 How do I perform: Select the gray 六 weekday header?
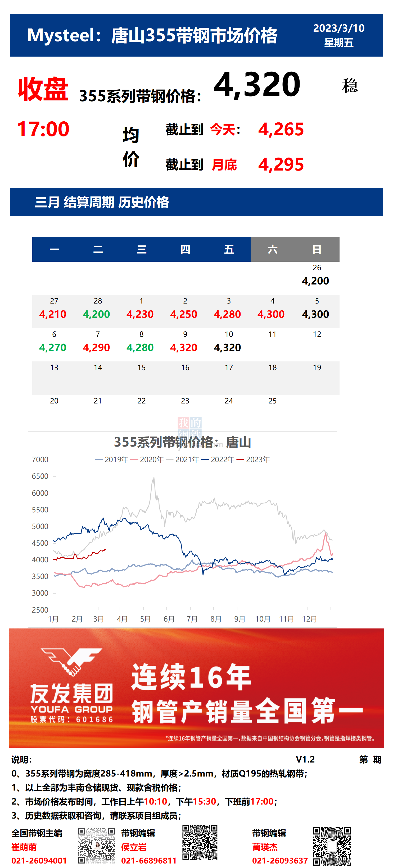coord(273,249)
